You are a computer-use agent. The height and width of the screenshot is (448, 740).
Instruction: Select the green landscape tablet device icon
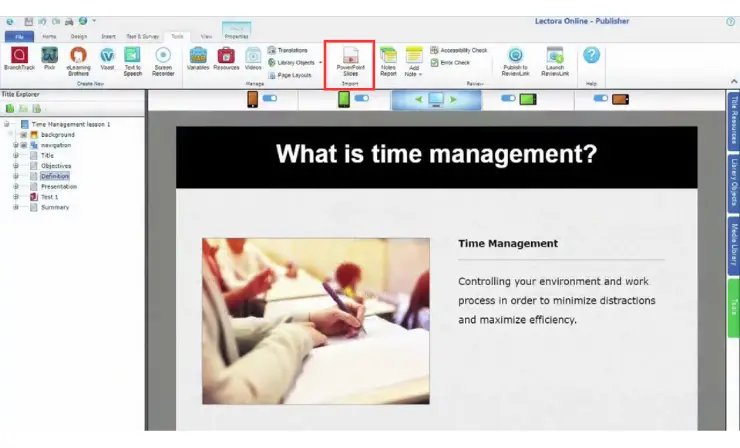point(528,99)
